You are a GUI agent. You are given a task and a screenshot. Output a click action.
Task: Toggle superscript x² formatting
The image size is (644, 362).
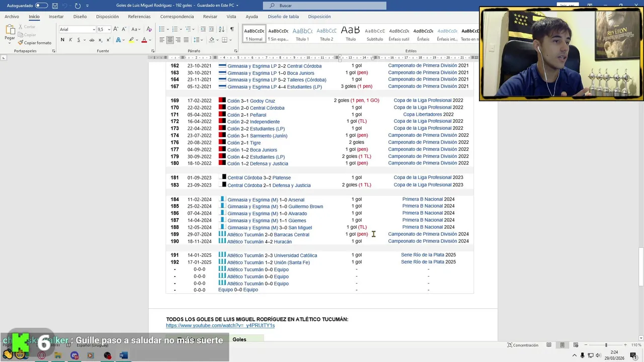(x=108, y=40)
